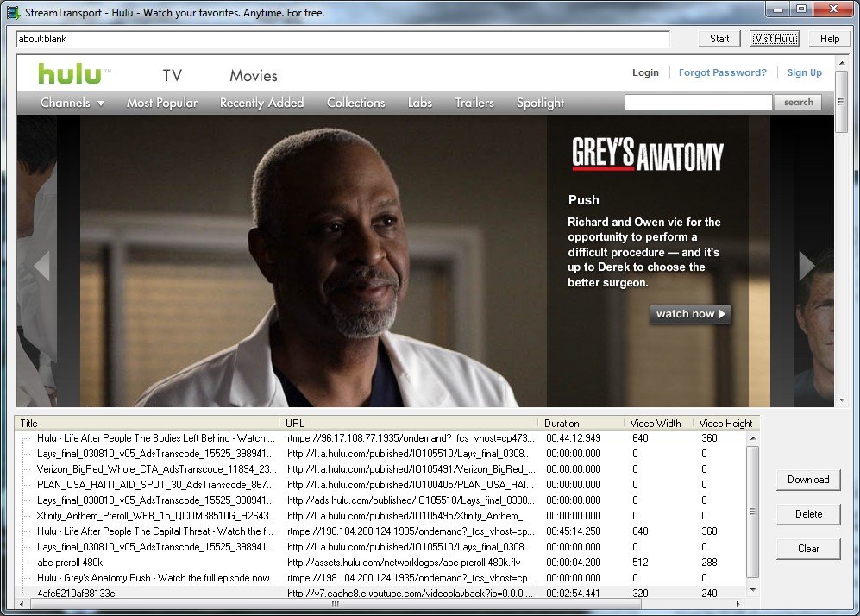Click browser pane scroll up arrow
The width and height of the screenshot is (860, 616).
pyautogui.click(x=841, y=63)
